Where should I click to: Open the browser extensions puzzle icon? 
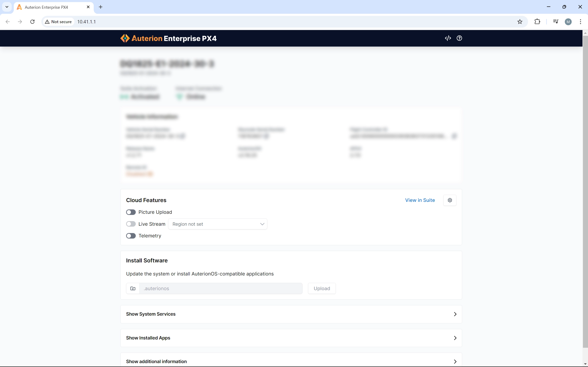point(537,22)
